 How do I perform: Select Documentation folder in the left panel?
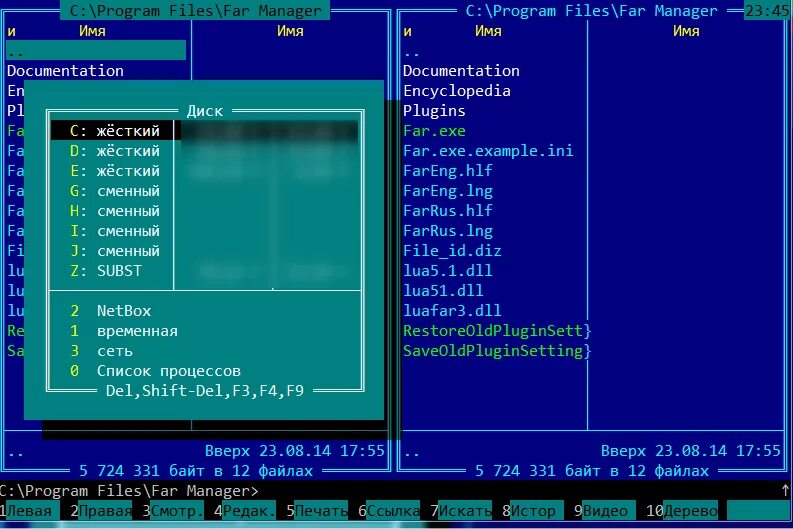pos(65,71)
